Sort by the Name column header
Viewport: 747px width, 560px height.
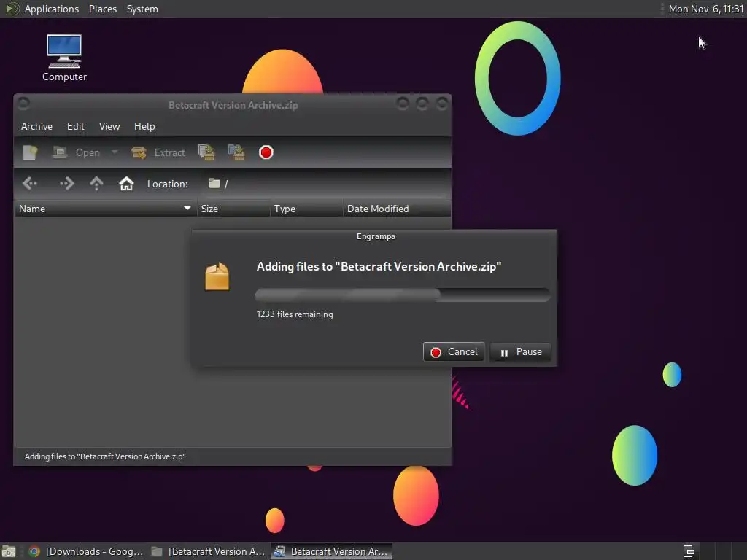(x=106, y=209)
